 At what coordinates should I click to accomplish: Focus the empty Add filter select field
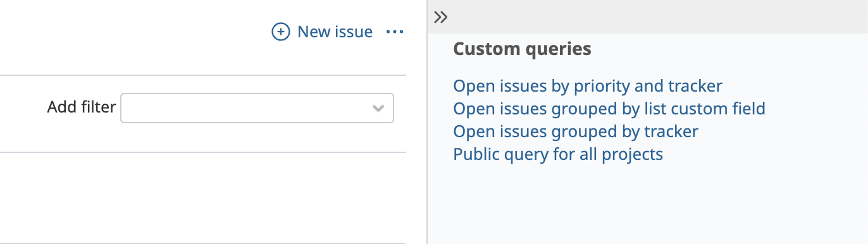tap(257, 108)
